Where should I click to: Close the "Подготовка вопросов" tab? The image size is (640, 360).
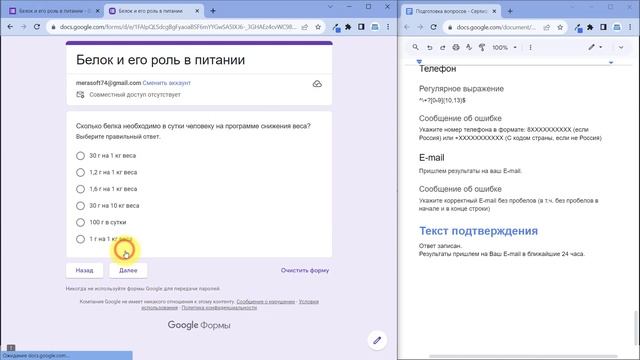[494, 11]
